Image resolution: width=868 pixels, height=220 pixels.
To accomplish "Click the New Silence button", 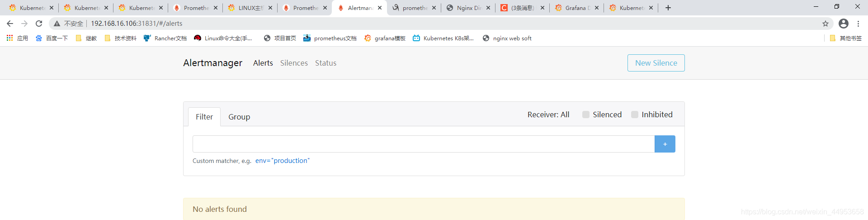I will coord(656,63).
